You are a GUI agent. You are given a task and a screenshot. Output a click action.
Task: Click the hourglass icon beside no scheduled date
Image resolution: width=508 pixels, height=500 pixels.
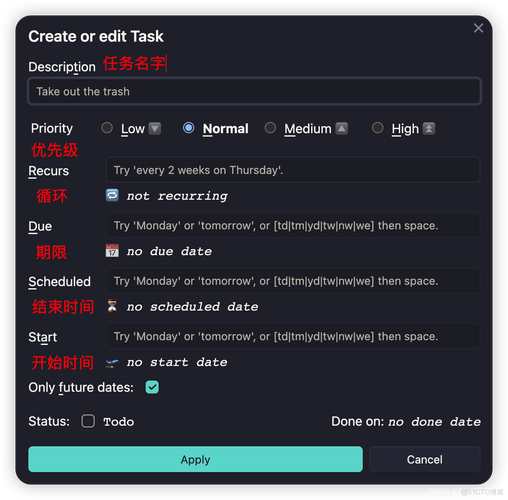(x=112, y=306)
